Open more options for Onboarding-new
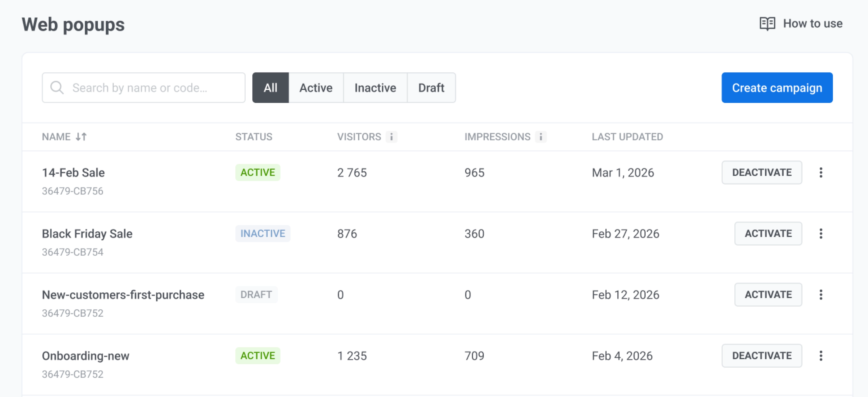Viewport: 868px width, 397px height. [821, 355]
